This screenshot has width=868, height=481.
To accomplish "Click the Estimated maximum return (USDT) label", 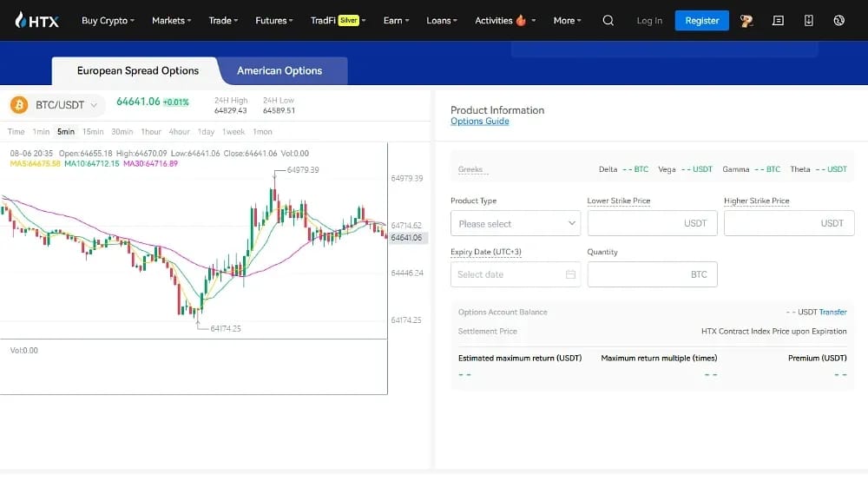I will [520, 358].
